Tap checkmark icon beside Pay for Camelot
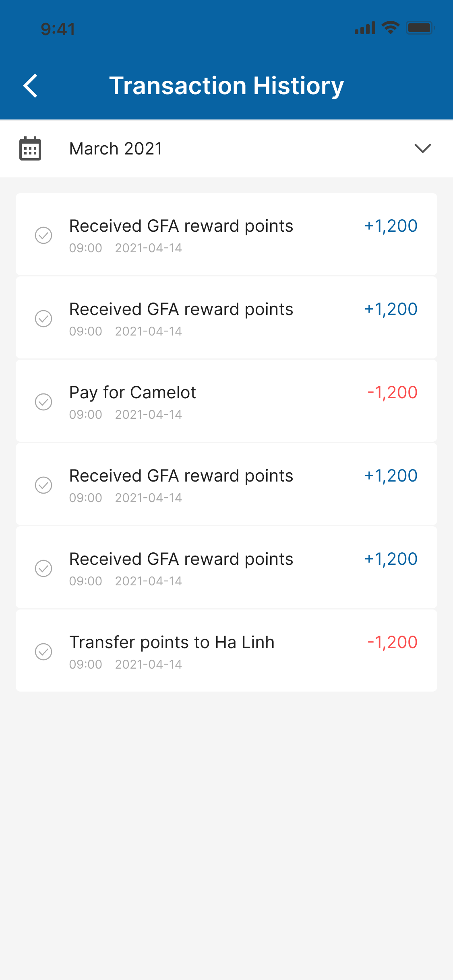This screenshot has width=453, height=980. pos(43,402)
